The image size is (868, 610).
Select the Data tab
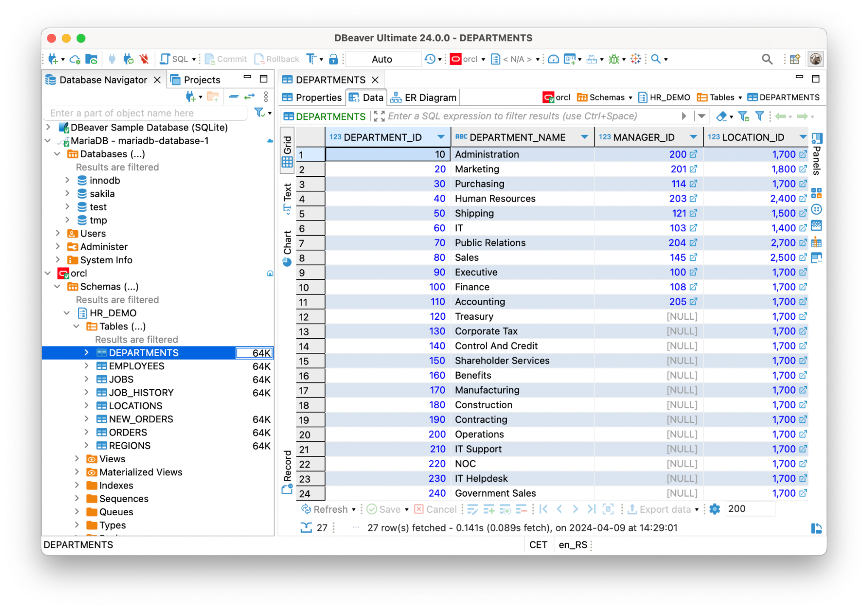point(366,97)
